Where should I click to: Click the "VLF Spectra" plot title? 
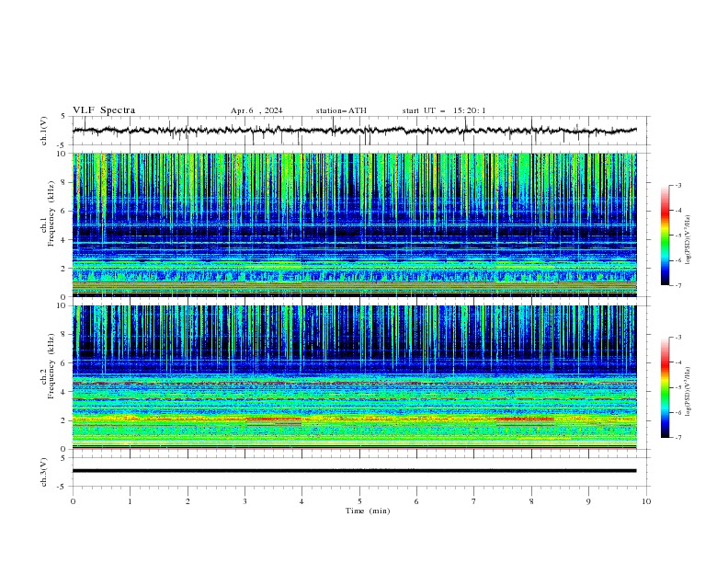(x=104, y=110)
